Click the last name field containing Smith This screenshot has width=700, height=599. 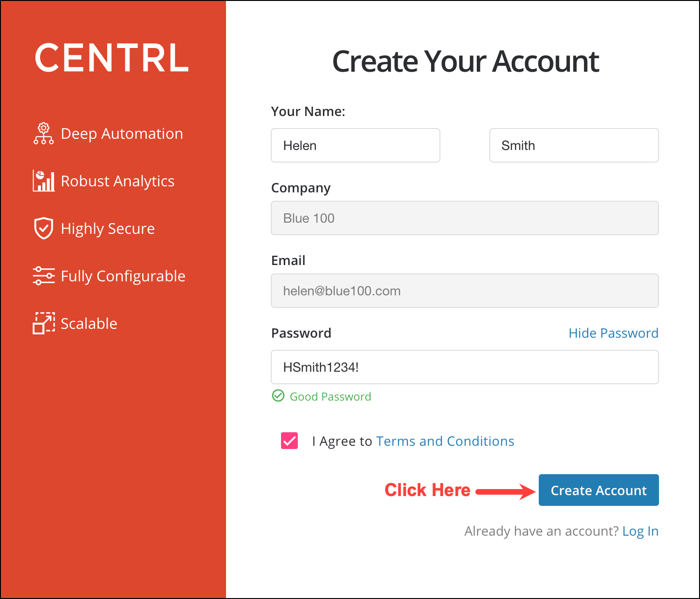coord(574,145)
